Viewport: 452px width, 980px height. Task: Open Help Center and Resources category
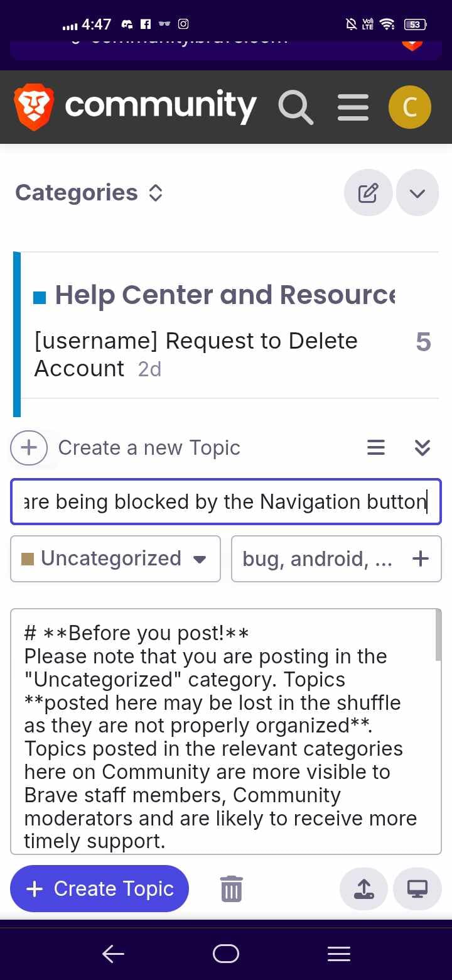[x=225, y=295]
